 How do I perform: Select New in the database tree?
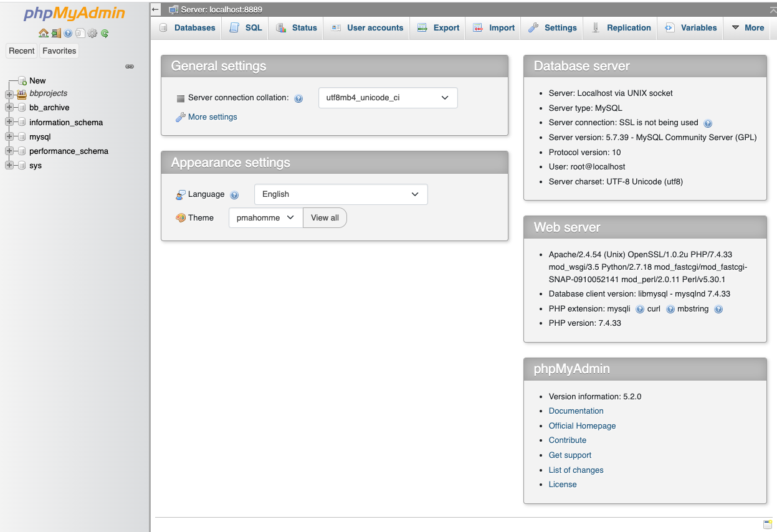tap(37, 80)
